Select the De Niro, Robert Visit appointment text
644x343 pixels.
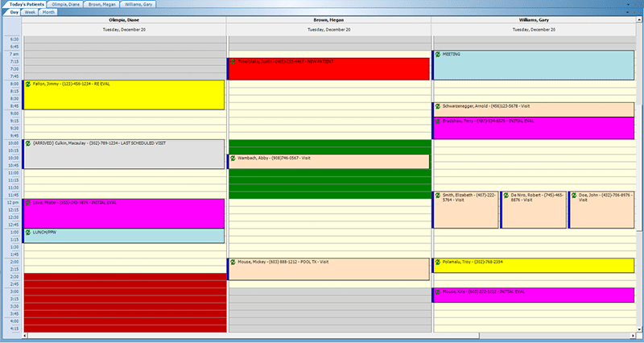tap(538, 197)
